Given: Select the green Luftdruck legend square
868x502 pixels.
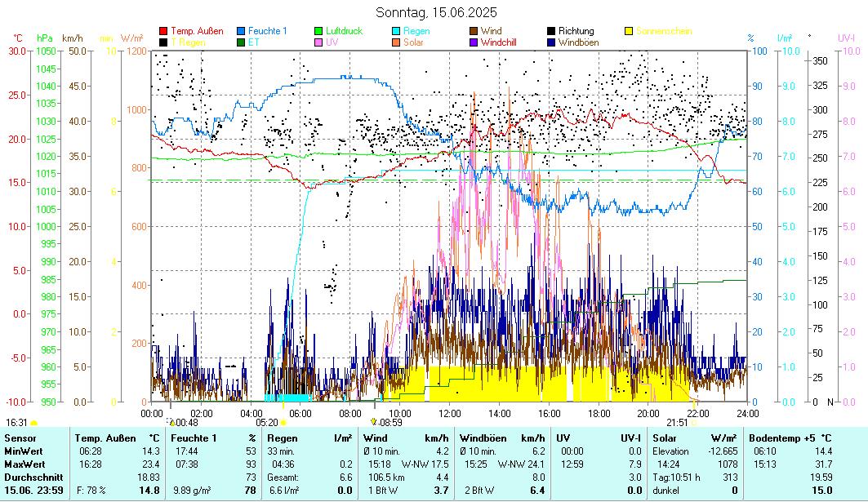Looking at the screenshot, I should click(318, 32).
